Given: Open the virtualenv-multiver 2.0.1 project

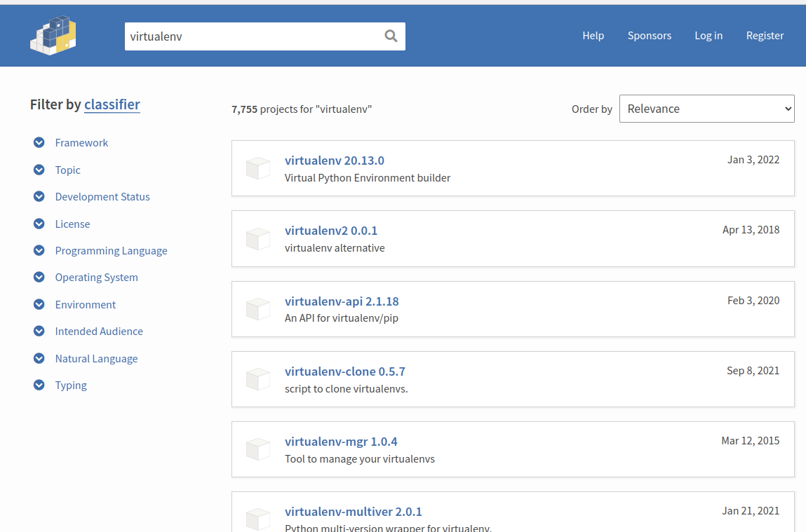Looking at the screenshot, I should (x=353, y=512).
